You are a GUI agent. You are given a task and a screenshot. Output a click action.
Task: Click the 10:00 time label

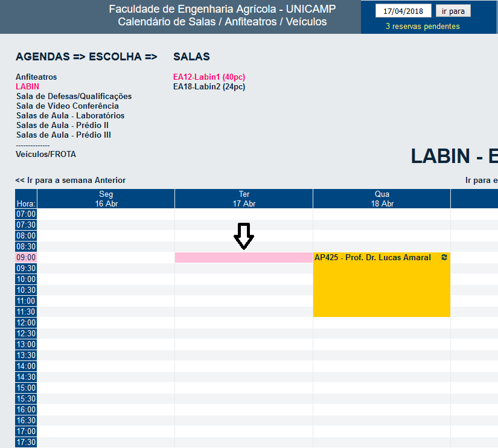click(26, 280)
